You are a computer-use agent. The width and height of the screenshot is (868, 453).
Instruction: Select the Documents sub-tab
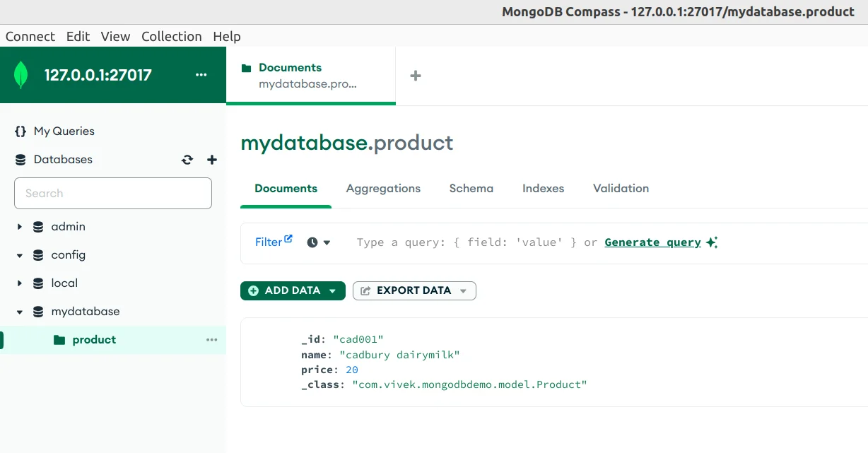[286, 189]
